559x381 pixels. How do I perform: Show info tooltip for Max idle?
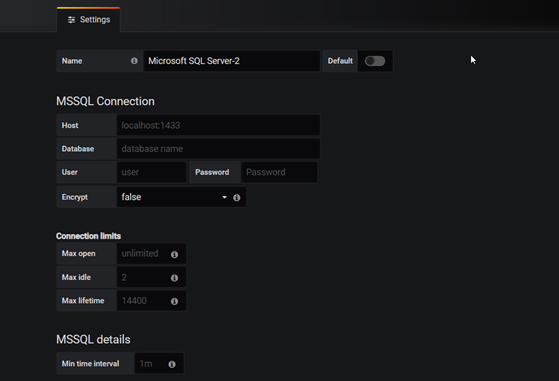tap(174, 278)
